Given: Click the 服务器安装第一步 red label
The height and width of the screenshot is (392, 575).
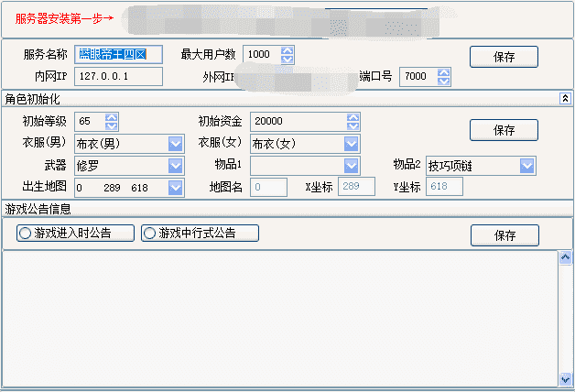Looking at the screenshot, I should point(64,18).
